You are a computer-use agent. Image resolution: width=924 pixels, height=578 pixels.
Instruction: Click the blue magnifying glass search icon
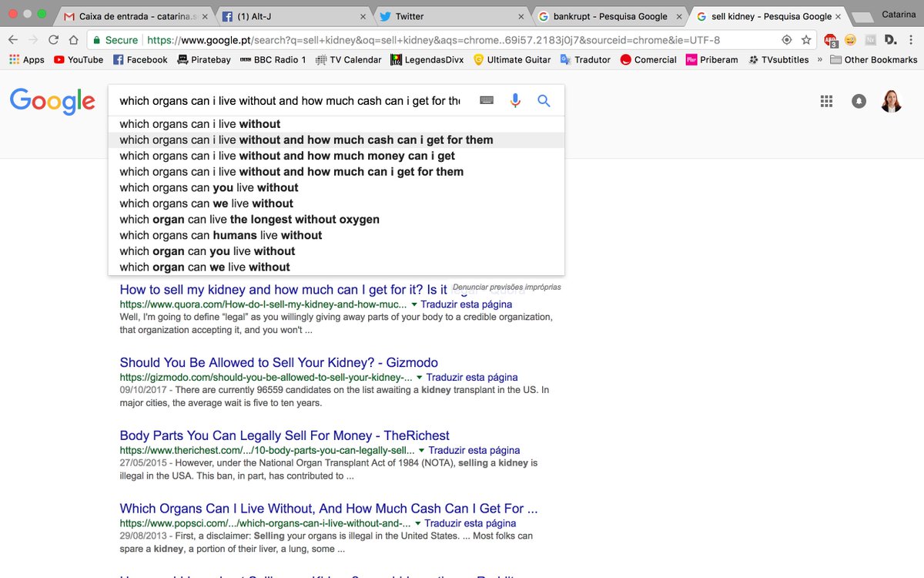544,100
